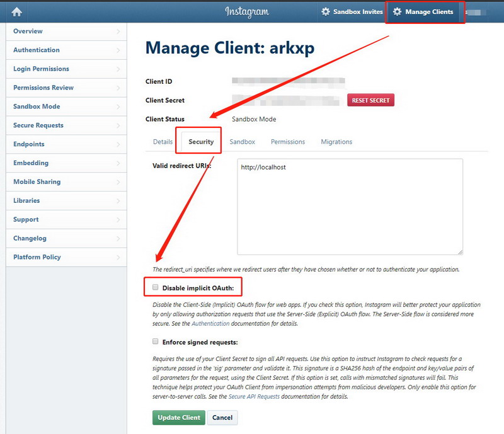Open the Sandbox tab

click(x=243, y=142)
